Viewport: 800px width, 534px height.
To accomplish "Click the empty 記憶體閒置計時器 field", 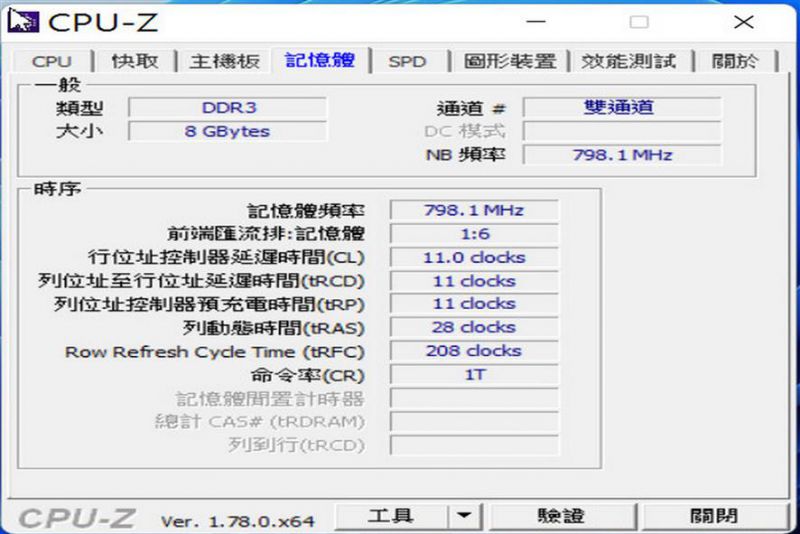I will coord(474,398).
